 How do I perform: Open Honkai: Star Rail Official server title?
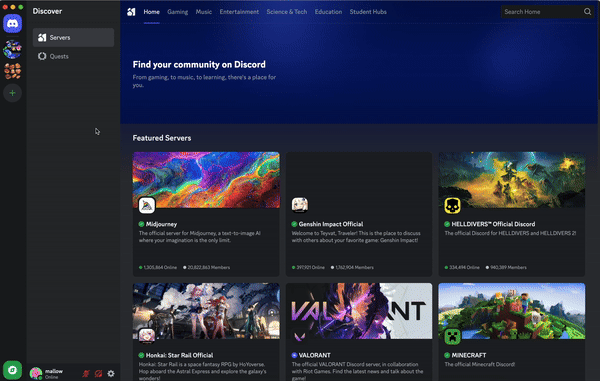coord(179,355)
